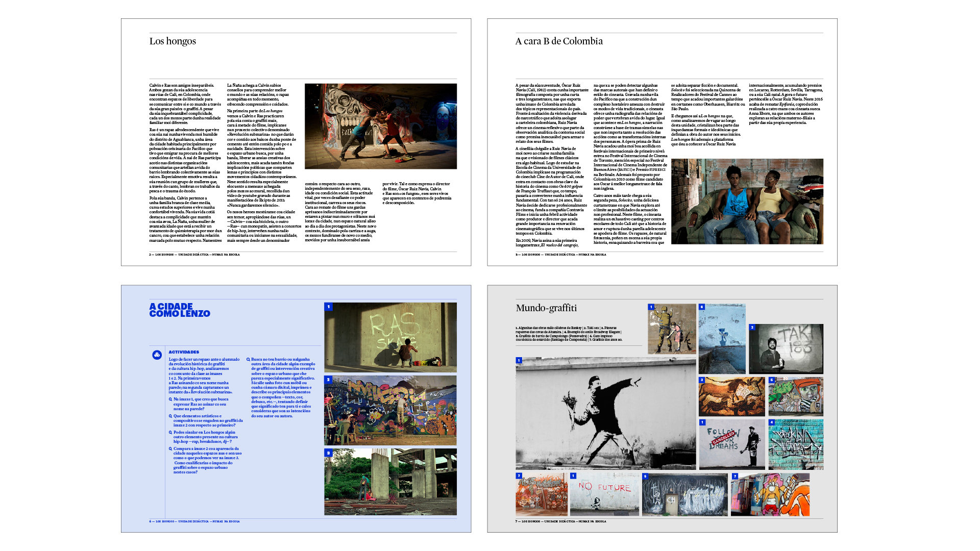Select photo of two boys dancing by graffiti
Viewport: 980px width, 551px height.
pos(380,127)
